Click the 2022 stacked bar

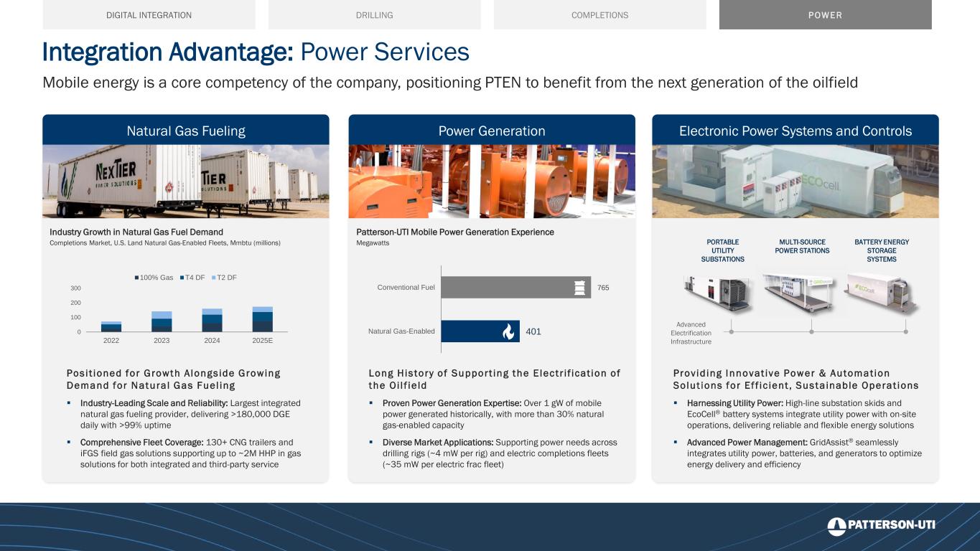click(111, 326)
